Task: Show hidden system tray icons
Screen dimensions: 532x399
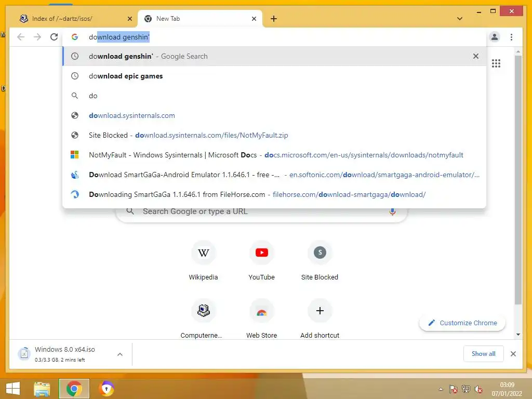Action: click(441, 389)
